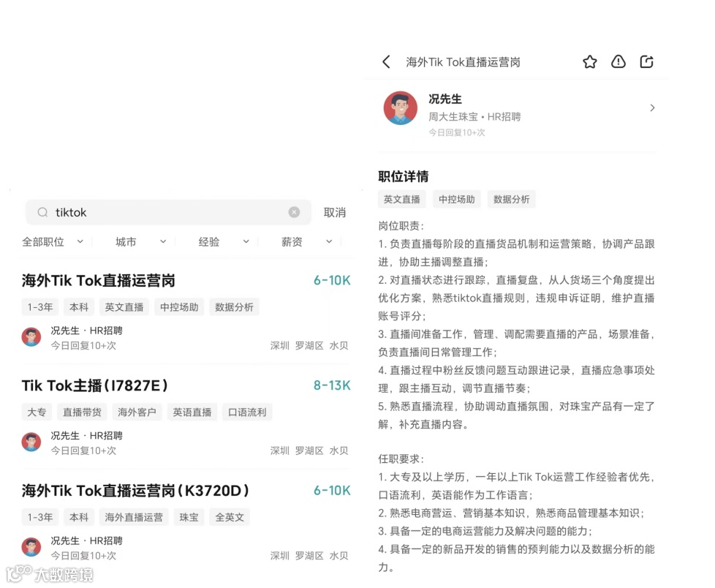Image resolution: width=715 pixels, height=588 pixels.
Task: Report the job via the exclamation icon
Action: pyautogui.click(x=618, y=61)
